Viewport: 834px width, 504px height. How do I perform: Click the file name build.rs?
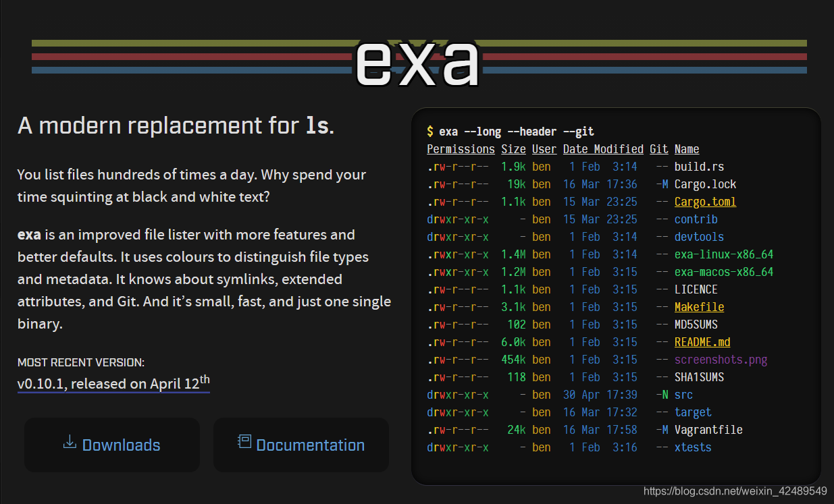699,167
